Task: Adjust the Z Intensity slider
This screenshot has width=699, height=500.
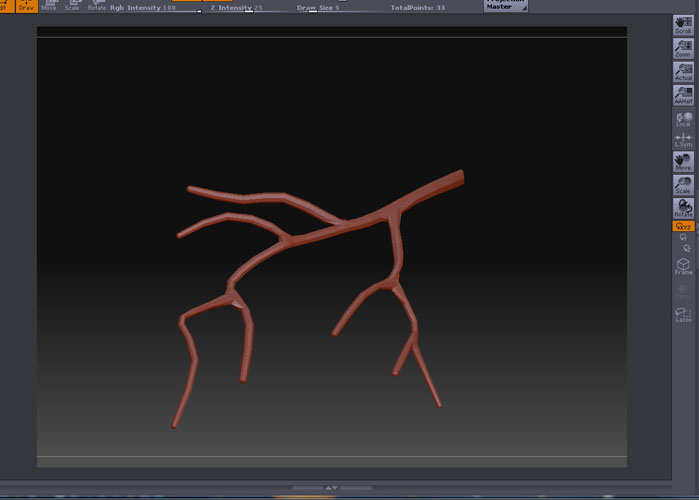Action: [x=250, y=8]
